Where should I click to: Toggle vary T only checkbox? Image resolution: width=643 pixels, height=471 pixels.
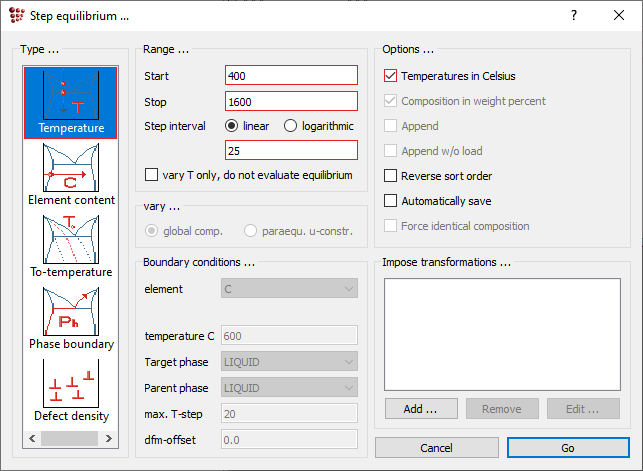tap(151, 175)
